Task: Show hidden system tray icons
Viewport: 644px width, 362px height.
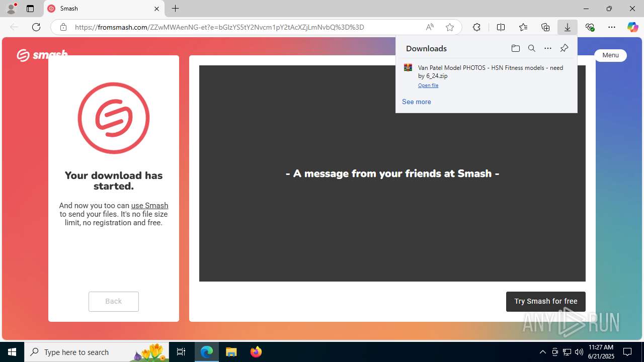Action: click(542, 352)
